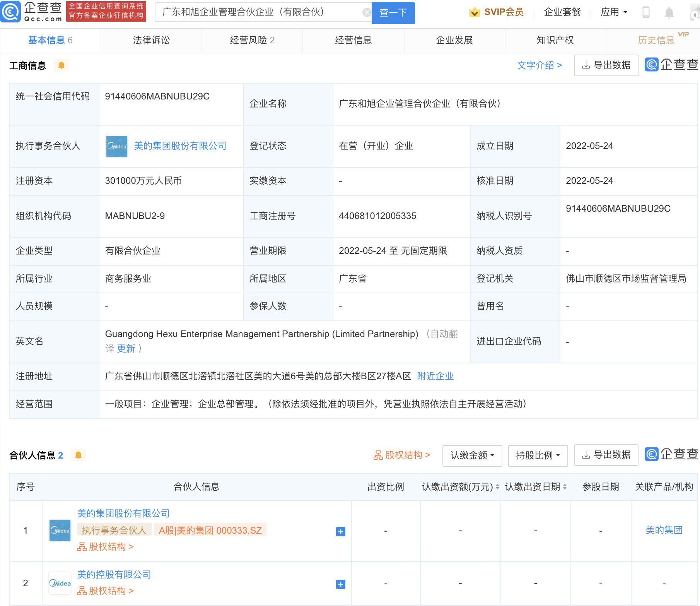Switch to 企业发展 tab
The width and height of the screenshot is (700, 606).
(x=454, y=40)
